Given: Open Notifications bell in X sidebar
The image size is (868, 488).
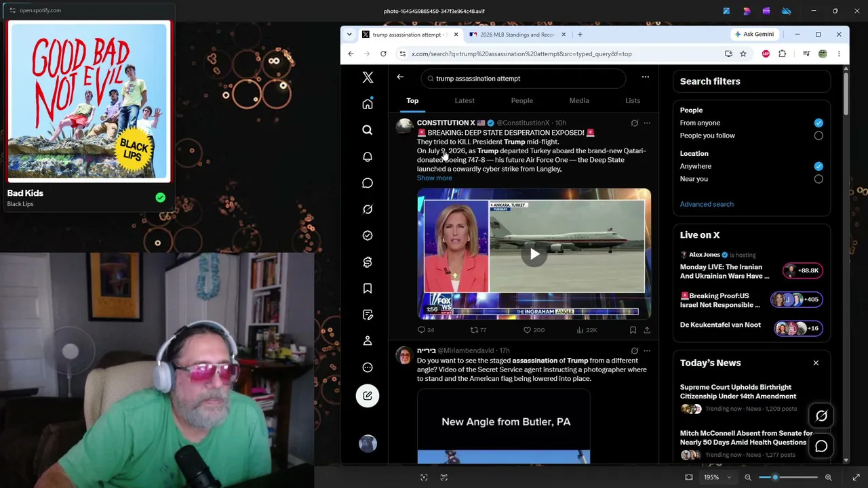Looking at the screenshot, I should [x=368, y=157].
